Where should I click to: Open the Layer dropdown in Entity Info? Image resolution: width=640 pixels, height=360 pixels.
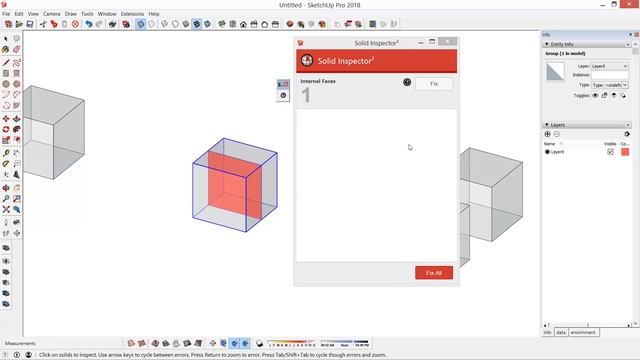click(610, 66)
